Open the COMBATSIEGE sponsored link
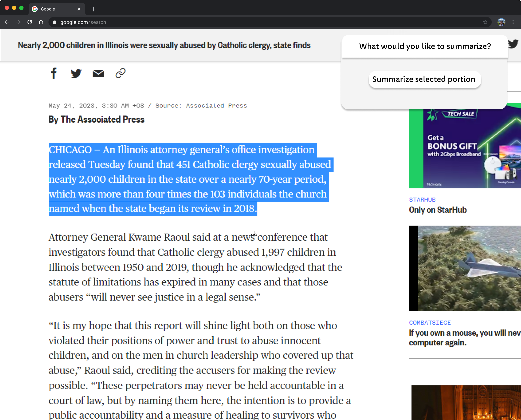The image size is (521, 420). 430,322
